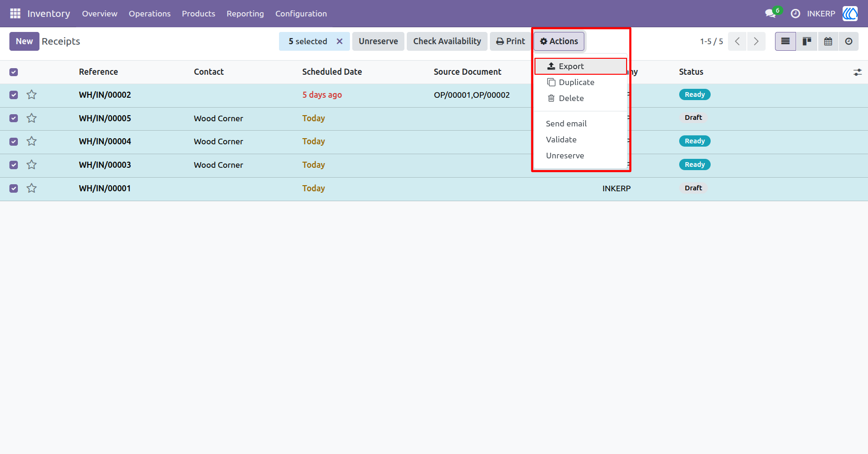Go to previous page of records

[x=737, y=41]
